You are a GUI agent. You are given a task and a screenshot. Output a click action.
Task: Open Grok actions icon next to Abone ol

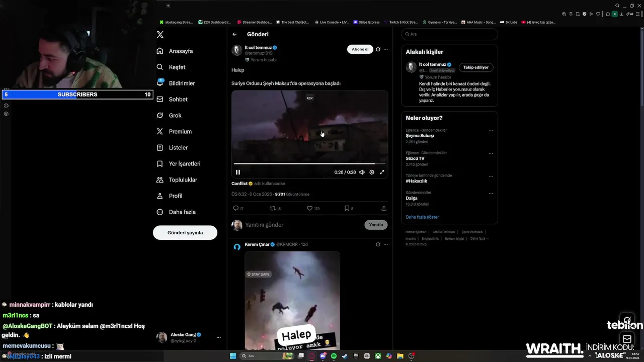pyautogui.click(x=378, y=49)
